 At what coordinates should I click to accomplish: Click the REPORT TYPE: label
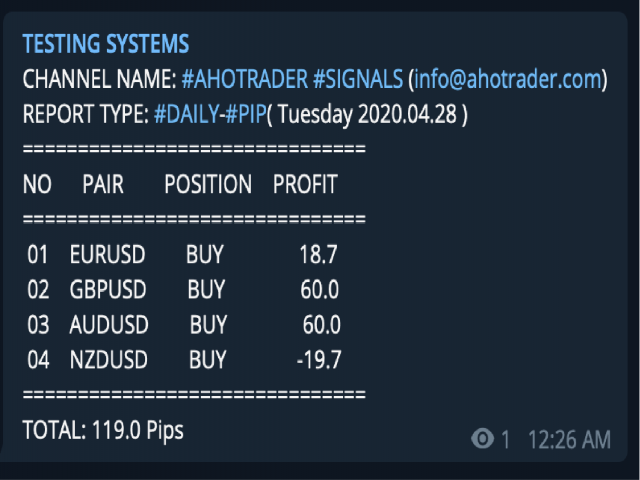(86, 114)
